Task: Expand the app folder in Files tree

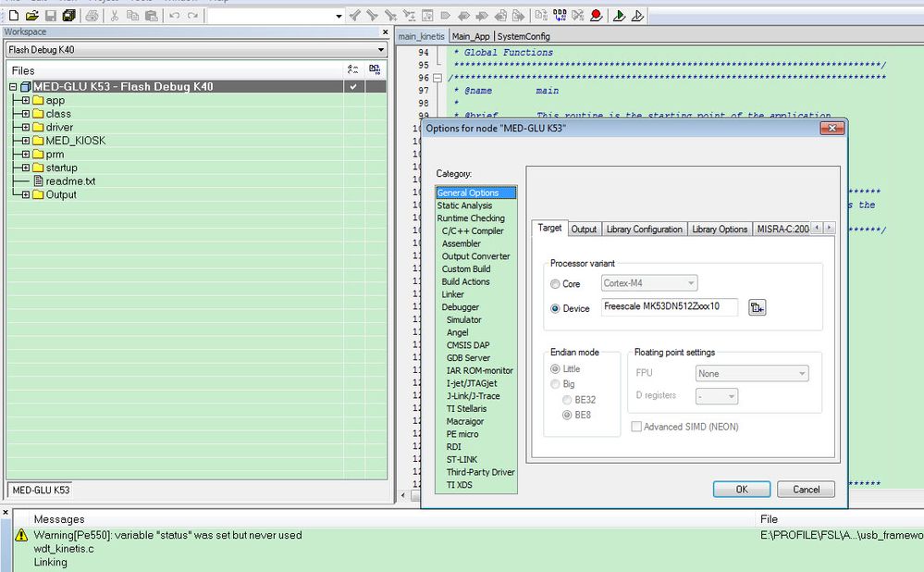Action: tap(25, 100)
